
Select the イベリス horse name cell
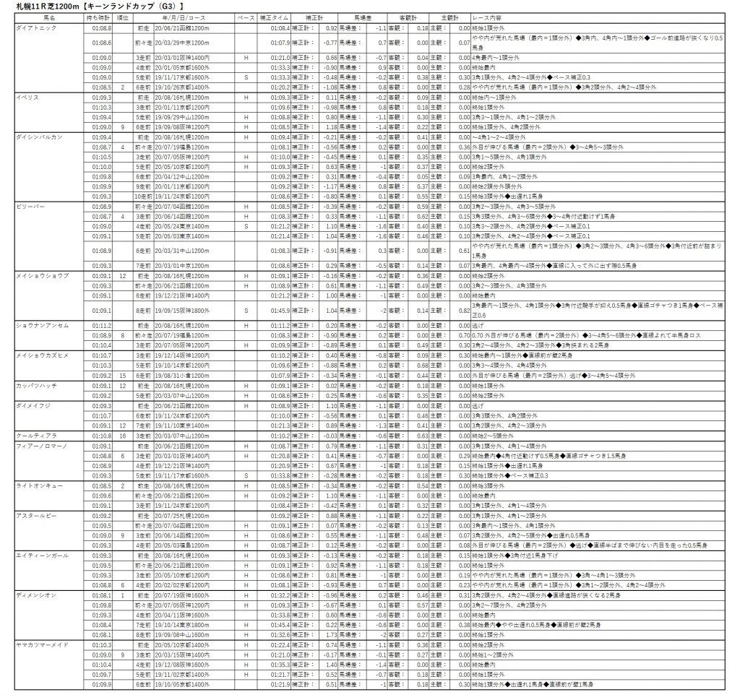coord(26,96)
